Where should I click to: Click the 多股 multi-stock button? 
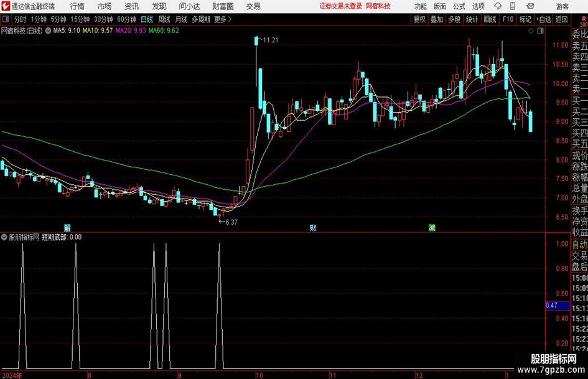tap(454, 19)
